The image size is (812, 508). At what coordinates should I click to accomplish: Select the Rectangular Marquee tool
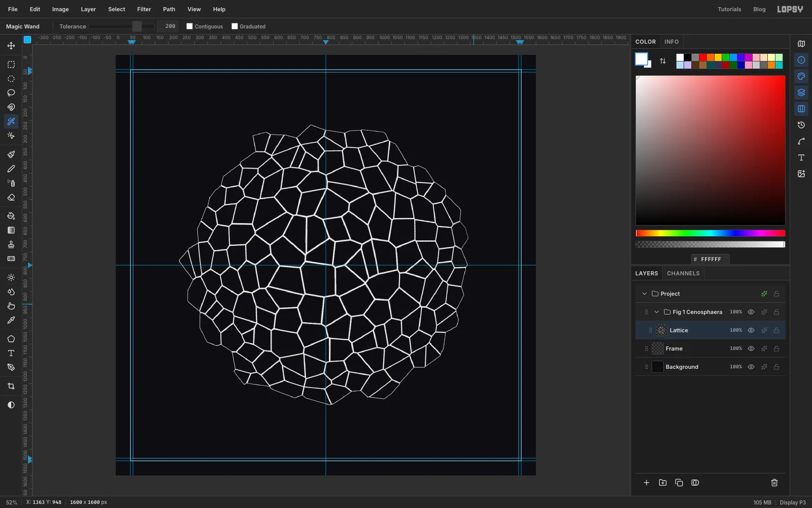[x=11, y=65]
